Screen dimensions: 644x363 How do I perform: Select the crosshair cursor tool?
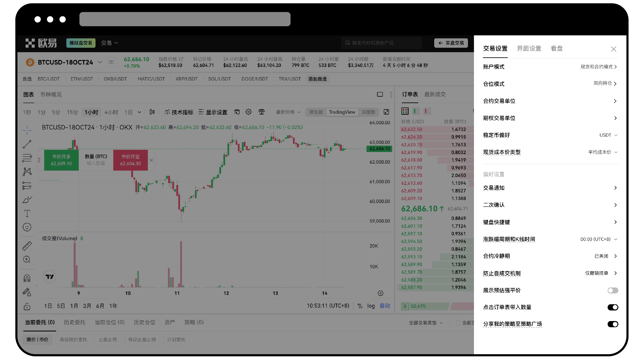click(27, 130)
